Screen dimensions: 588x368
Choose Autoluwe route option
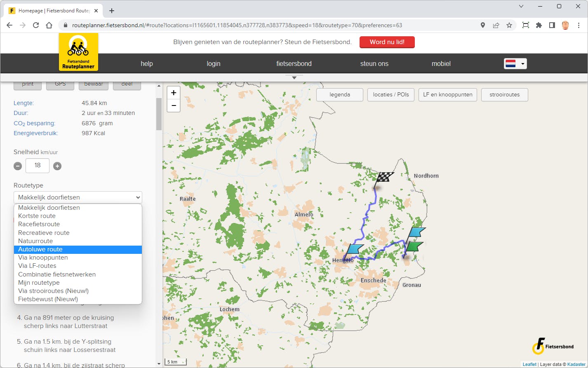point(78,249)
